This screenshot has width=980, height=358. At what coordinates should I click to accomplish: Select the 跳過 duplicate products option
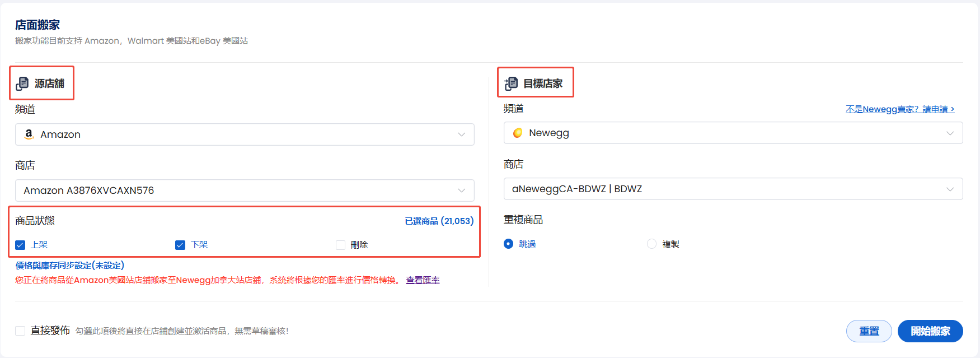(508, 244)
